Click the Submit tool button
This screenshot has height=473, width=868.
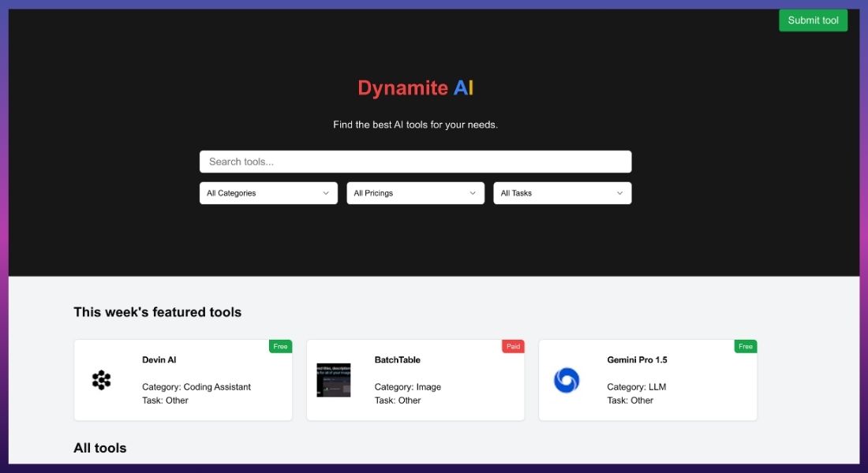(813, 20)
